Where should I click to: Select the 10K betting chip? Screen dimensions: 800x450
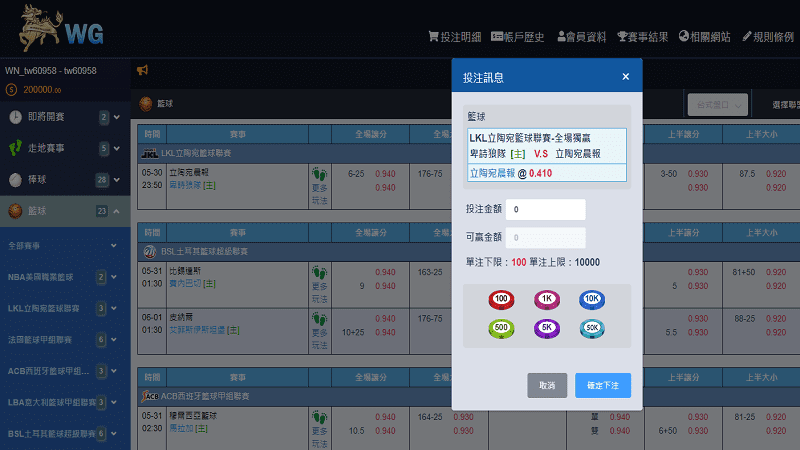click(x=591, y=299)
